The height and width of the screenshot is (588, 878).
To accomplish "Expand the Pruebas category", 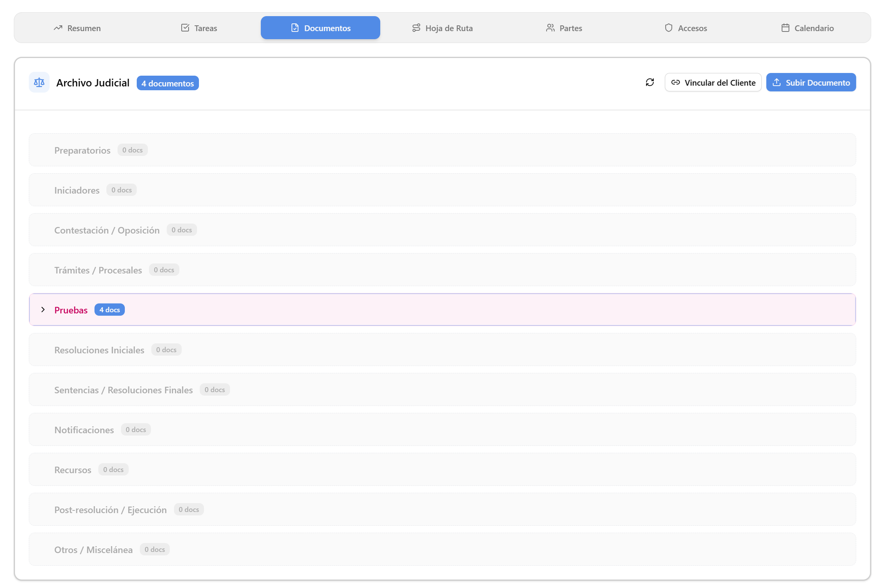I will [x=43, y=310].
